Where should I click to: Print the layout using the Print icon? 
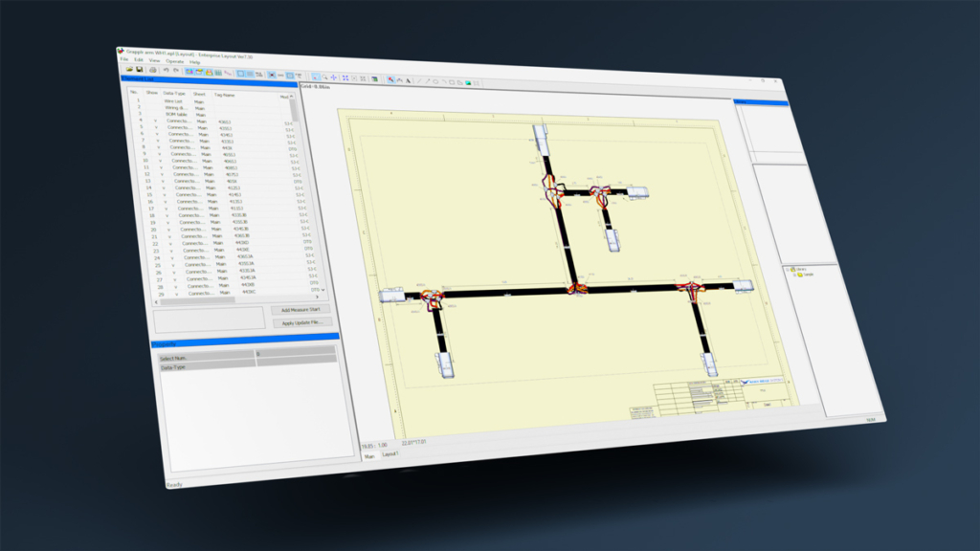[153, 71]
